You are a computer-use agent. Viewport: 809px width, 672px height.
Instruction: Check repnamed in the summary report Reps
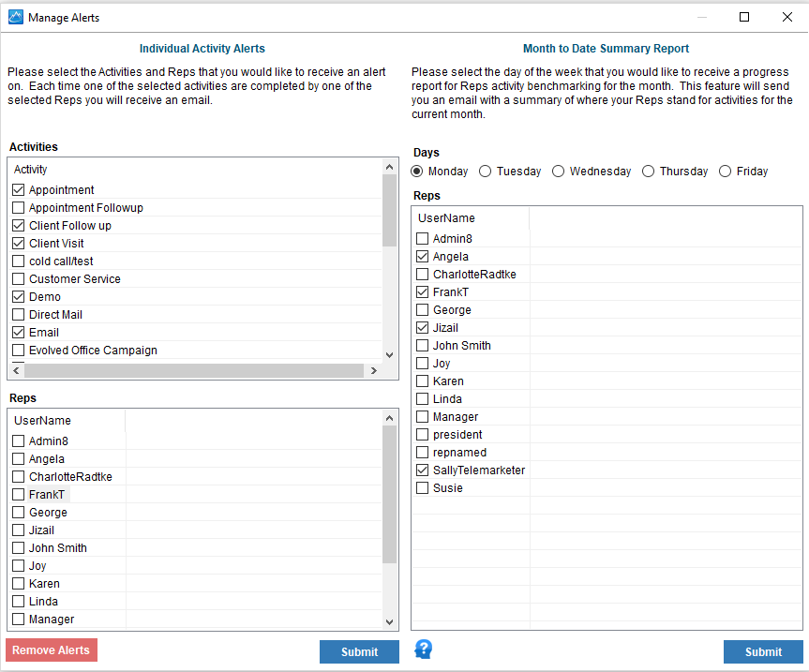[423, 452]
